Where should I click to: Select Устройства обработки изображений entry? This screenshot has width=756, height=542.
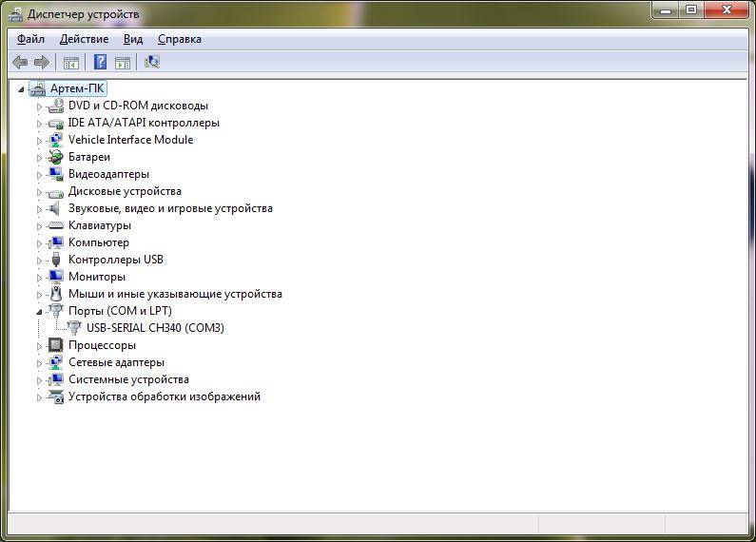(x=164, y=397)
